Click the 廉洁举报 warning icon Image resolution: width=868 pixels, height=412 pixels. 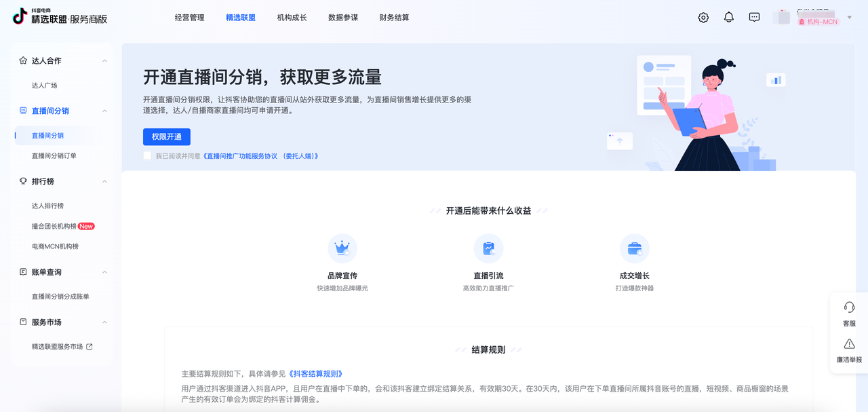[x=849, y=344]
